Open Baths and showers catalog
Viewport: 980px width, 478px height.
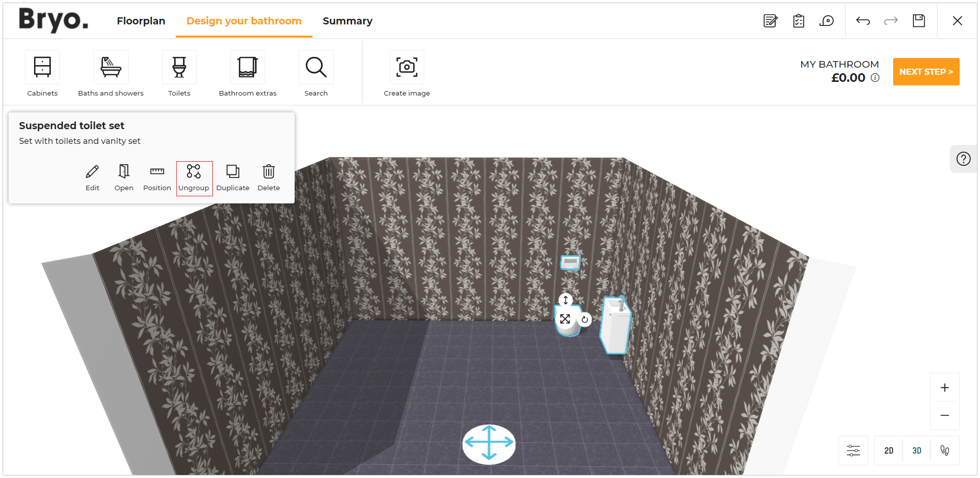pos(111,68)
